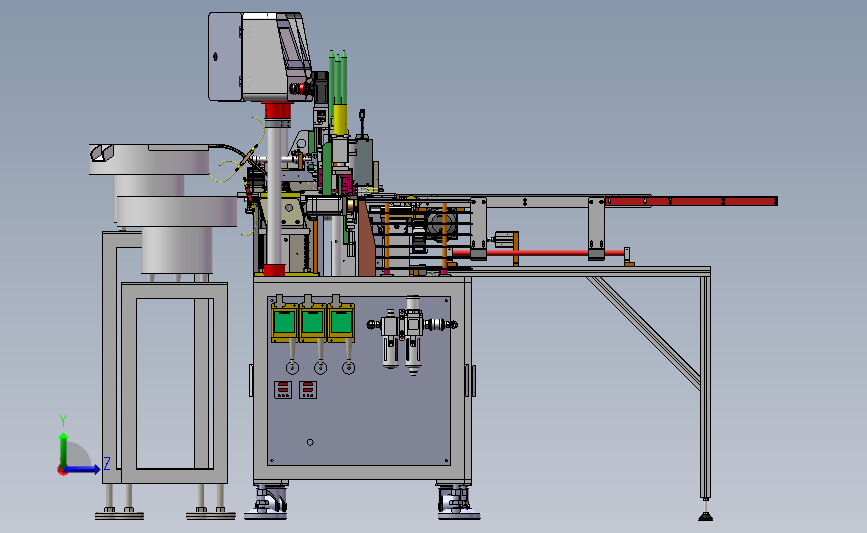Screen dimensions: 867x533
Task: Select the long red rail at upper right
Action: [x=691, y=201]
